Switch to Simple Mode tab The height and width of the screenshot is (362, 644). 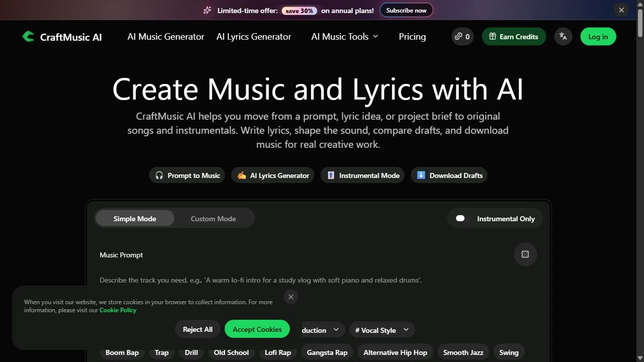tap(135, 219)
